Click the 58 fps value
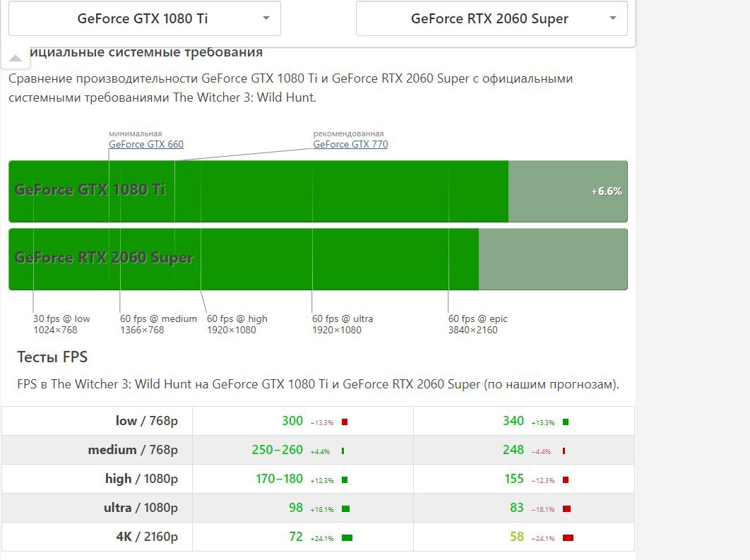This screenshot has height=560, width=750. (517, 537)
